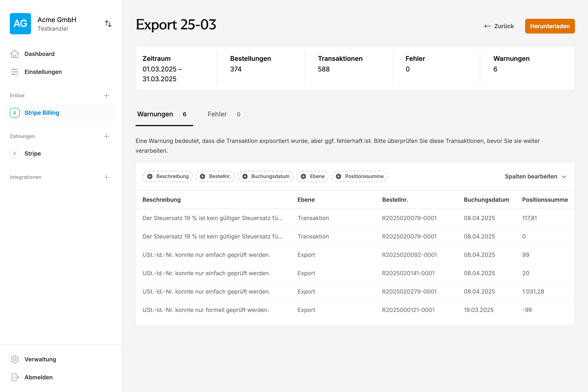588x392 pixels.
Task: Click the back arrow beside Zurück
Action: 487,26
